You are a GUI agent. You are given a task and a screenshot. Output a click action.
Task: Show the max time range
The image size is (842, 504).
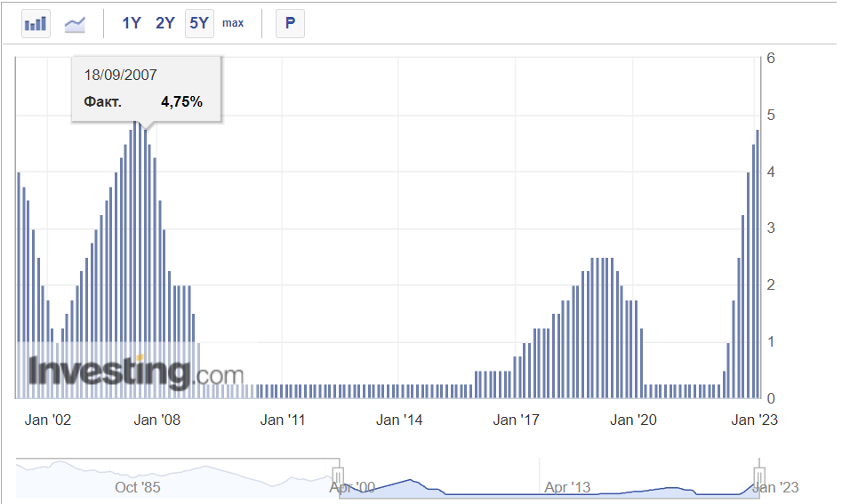pos(233,23)
